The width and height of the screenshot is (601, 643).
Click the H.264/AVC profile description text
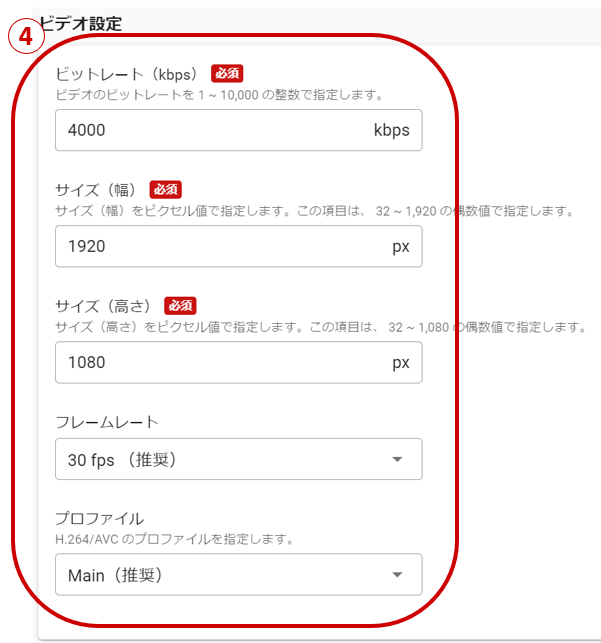click(174, 539)
